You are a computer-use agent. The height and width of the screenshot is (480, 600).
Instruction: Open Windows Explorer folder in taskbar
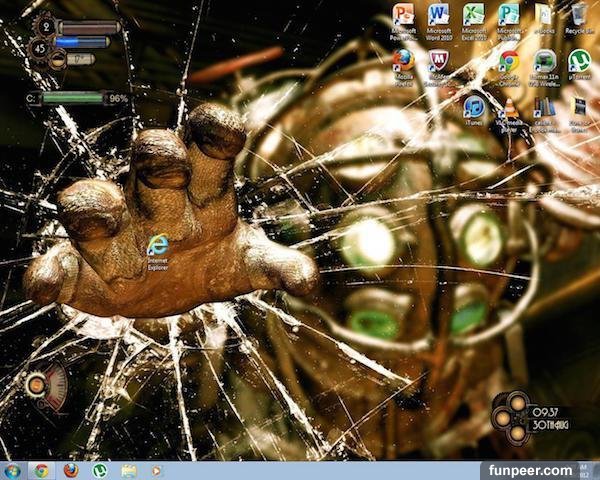pyautogui.click(x=129, y=470)
